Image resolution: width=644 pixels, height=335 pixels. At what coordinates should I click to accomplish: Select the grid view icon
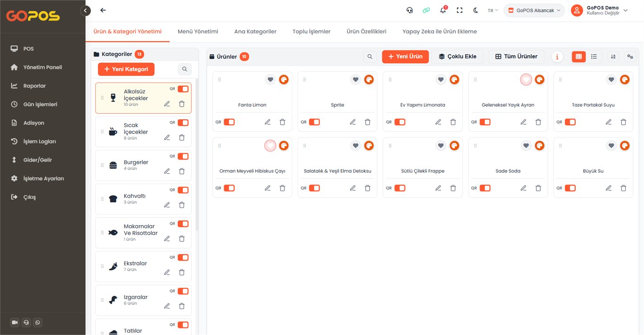tap(579, 57)
